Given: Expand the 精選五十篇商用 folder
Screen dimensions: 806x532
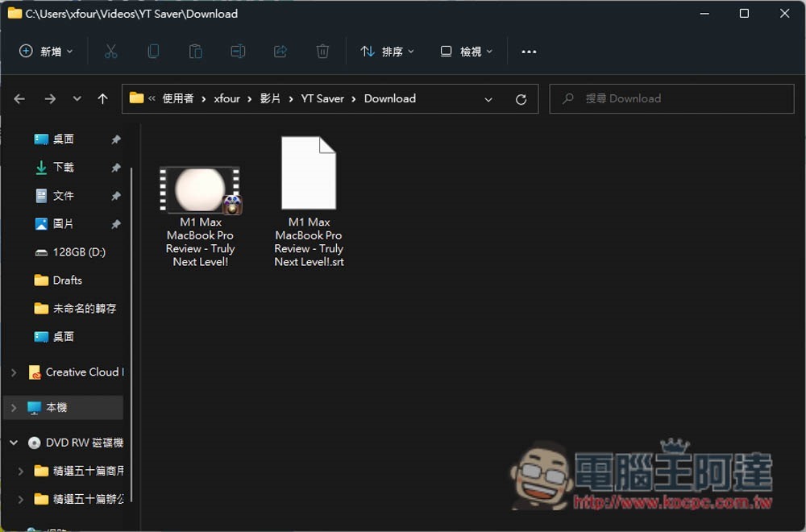Looking at the screenshot, I should tap(21, 471).
